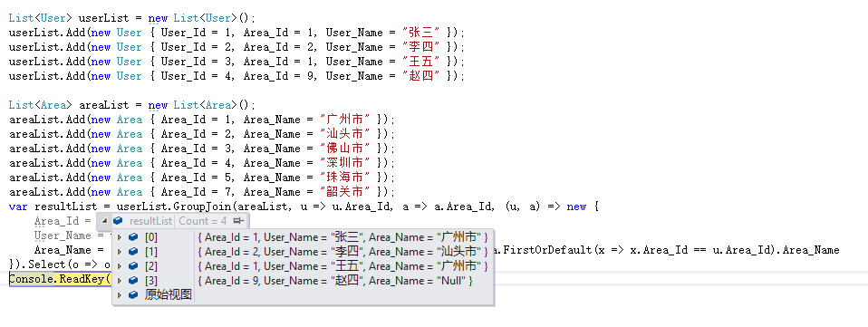Click the code line adding User_Id = 1
Viewport: 868px width, 327px height.
236,33
